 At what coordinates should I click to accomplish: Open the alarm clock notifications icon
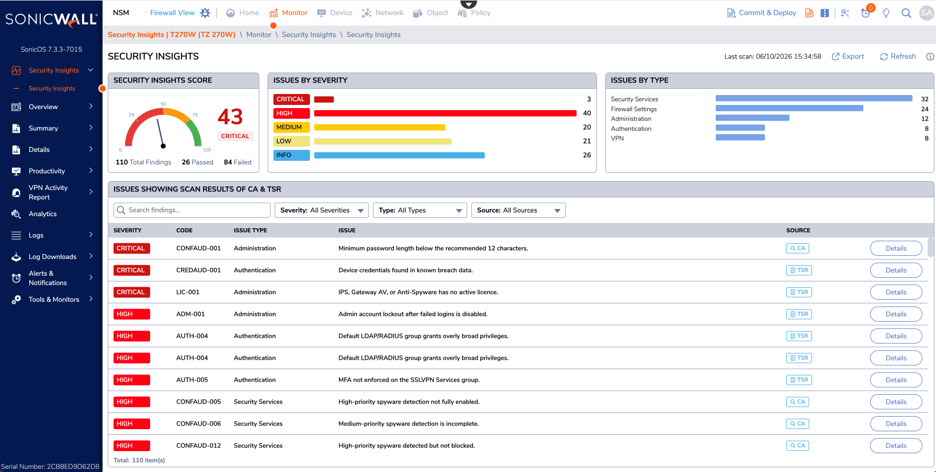click(866, 13)
